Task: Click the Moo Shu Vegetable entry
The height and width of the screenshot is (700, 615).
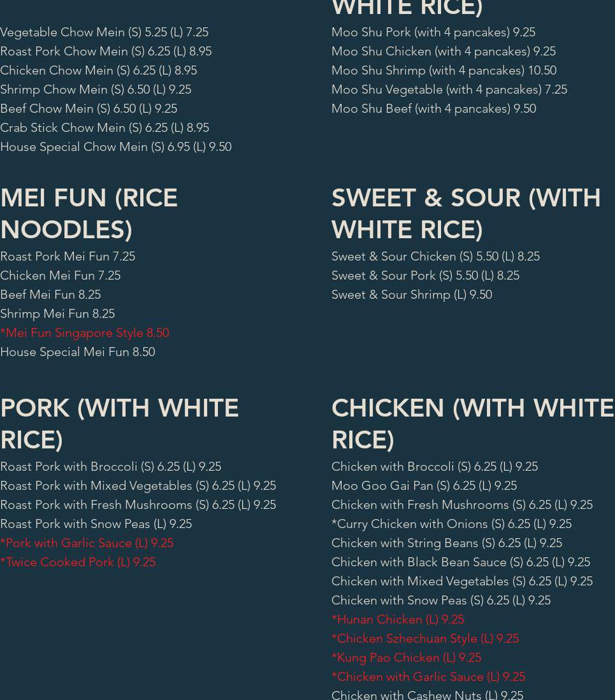Action: 449,90
